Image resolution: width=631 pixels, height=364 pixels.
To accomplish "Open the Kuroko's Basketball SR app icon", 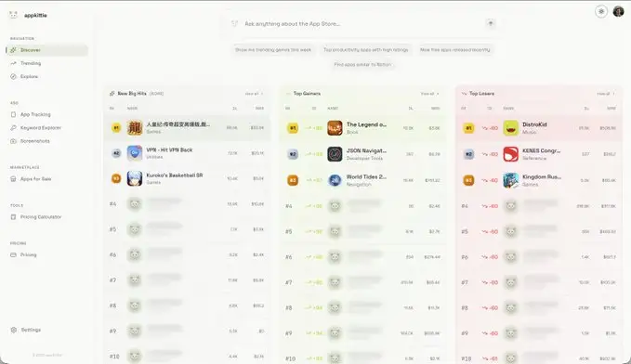I will click(x=135, y=178).
